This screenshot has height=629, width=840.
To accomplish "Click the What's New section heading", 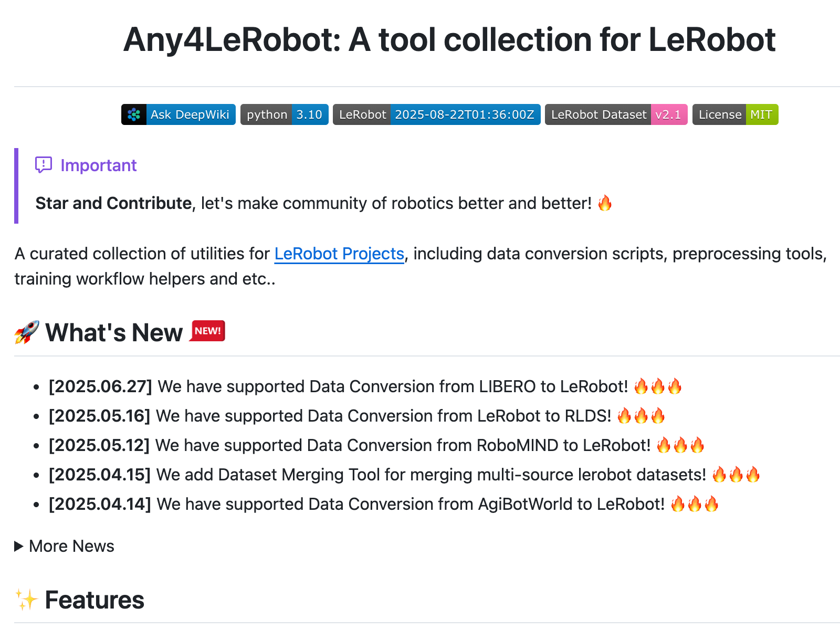I will coord(114,332).
